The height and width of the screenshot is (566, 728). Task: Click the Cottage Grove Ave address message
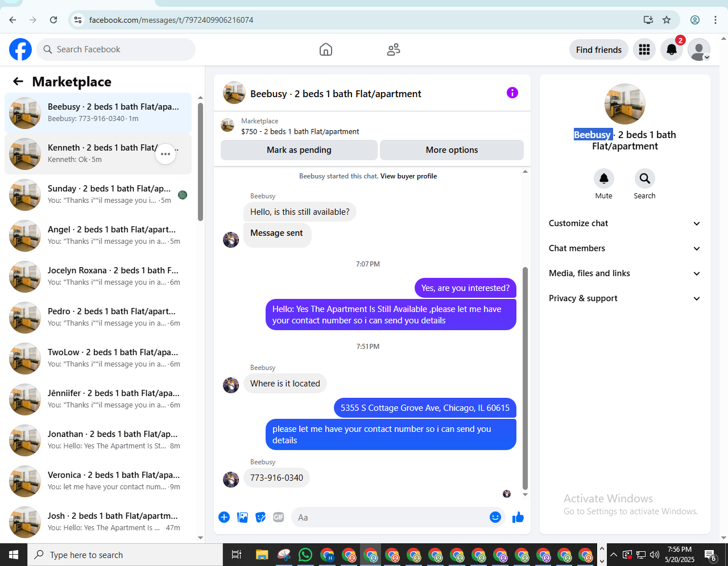click(x=425, y=408)
